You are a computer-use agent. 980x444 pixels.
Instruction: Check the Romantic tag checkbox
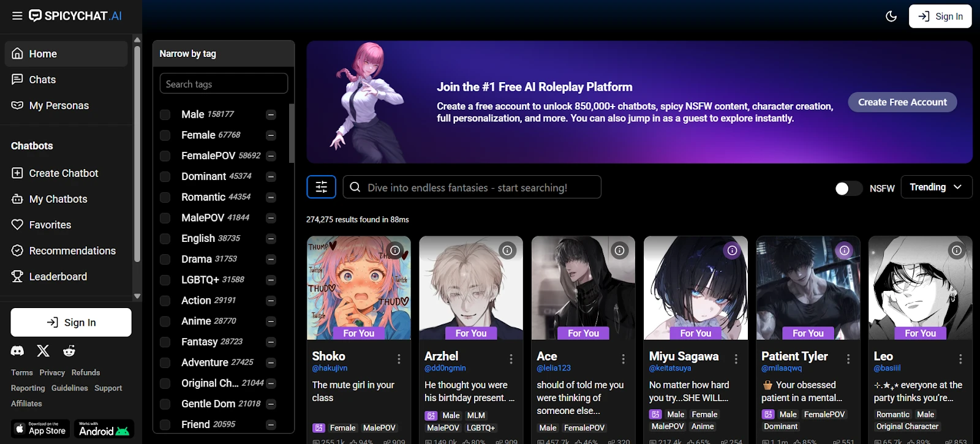[x=165, y=197]
